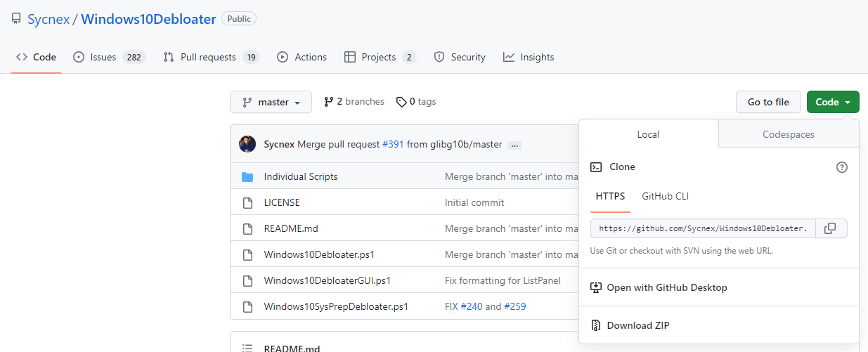Viewport: 868px width, 352px height.
Task: Click the Clone terminal icon
Action: click(596, 167)
